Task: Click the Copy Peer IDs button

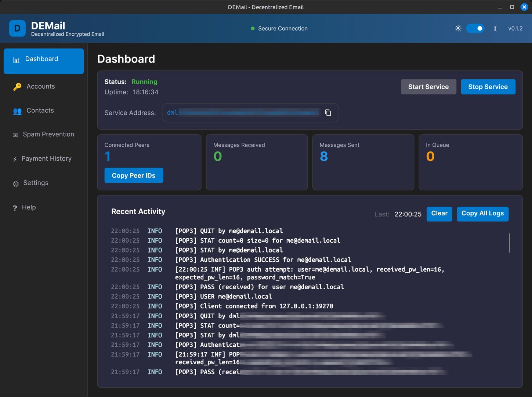Action: pos(134,176)
